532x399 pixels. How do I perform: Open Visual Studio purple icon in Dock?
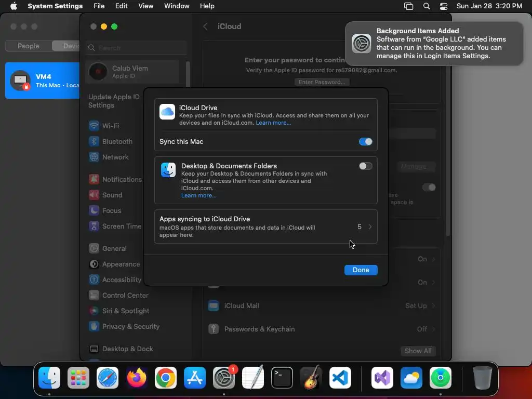382,378
